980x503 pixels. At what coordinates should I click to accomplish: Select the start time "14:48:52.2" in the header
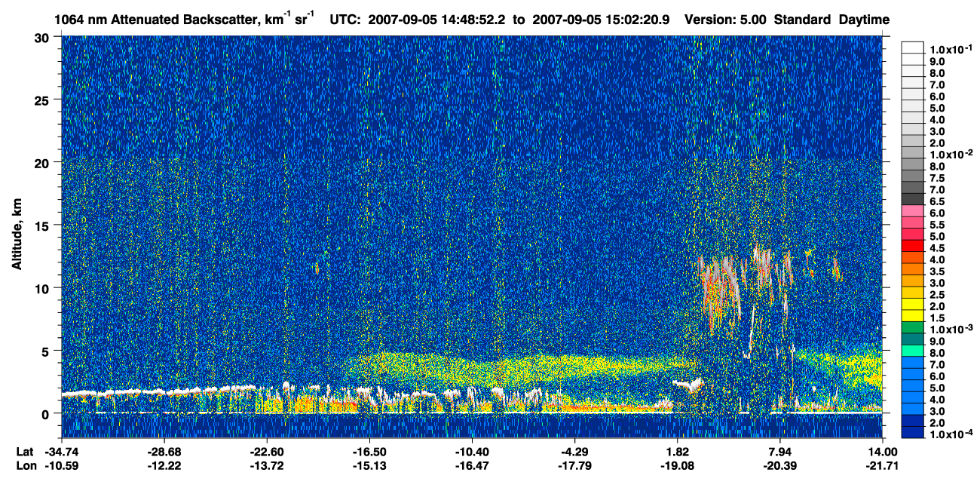(x=473, y=20)
